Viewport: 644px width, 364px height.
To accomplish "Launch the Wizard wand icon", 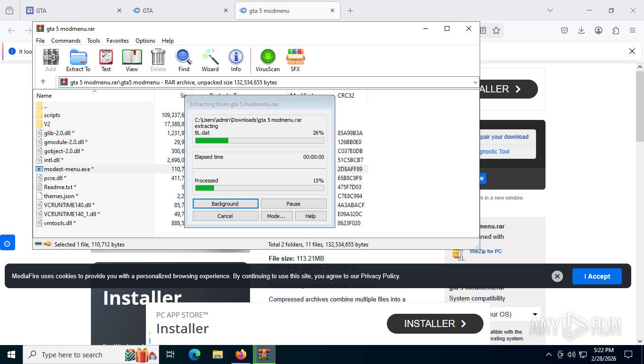I will click(x=210, y=60).
